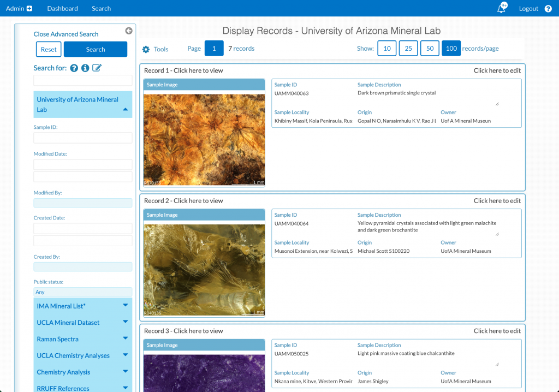Click the Sample ID search field
This screenshot has height=392, width=559.
pos(83,138)
